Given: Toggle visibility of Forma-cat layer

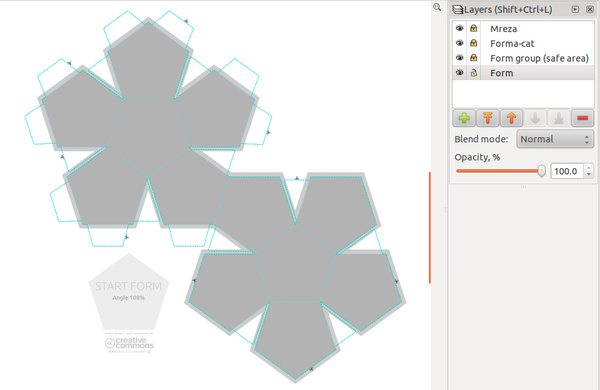Looking at the screenshot, I should (x=460, y=43).
